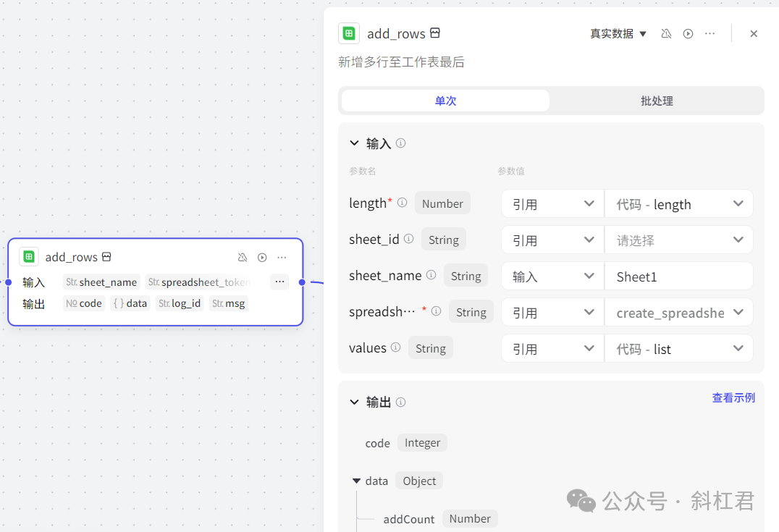The image size is (779, 532).
Task: Run the node with the panel's play icon
Action: [688, 33]
